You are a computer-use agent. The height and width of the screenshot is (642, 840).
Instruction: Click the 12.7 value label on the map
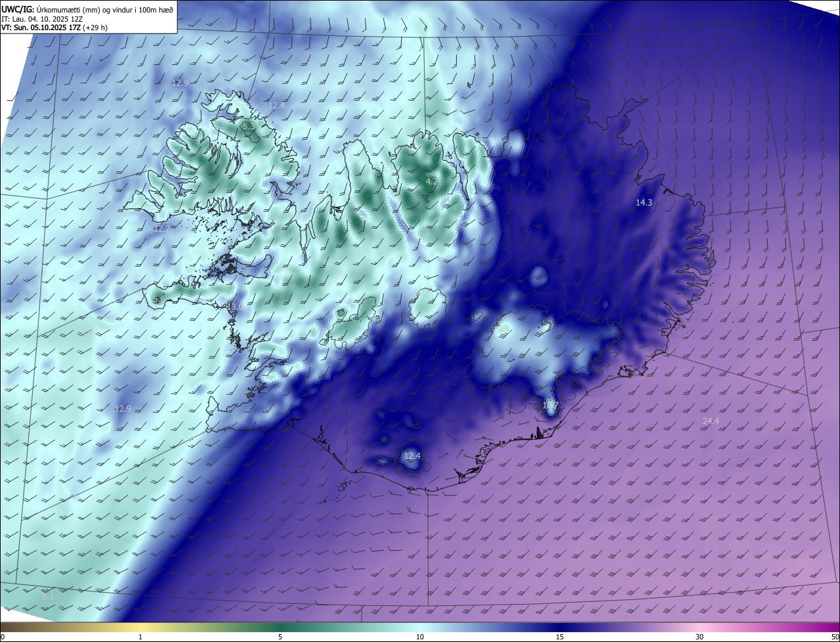click(161, 228)
